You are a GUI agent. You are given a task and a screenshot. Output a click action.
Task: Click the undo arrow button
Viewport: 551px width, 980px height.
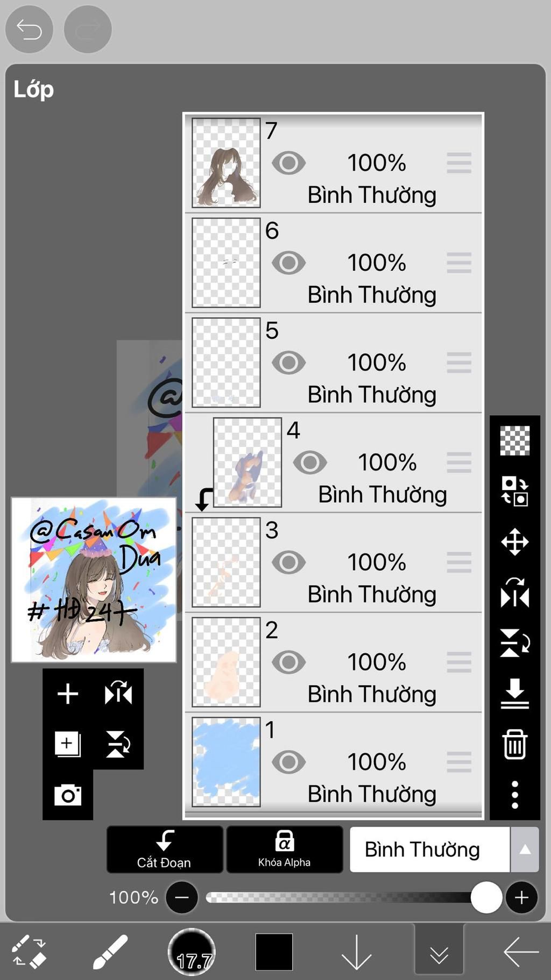[x=29, y=29]
